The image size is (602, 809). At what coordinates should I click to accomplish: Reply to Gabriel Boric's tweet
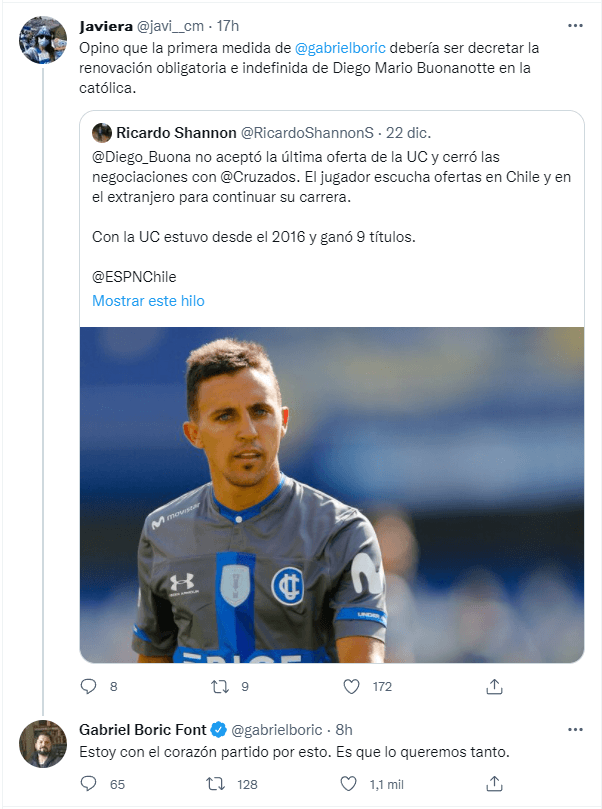pyautogui.click(x=89, y=784)
